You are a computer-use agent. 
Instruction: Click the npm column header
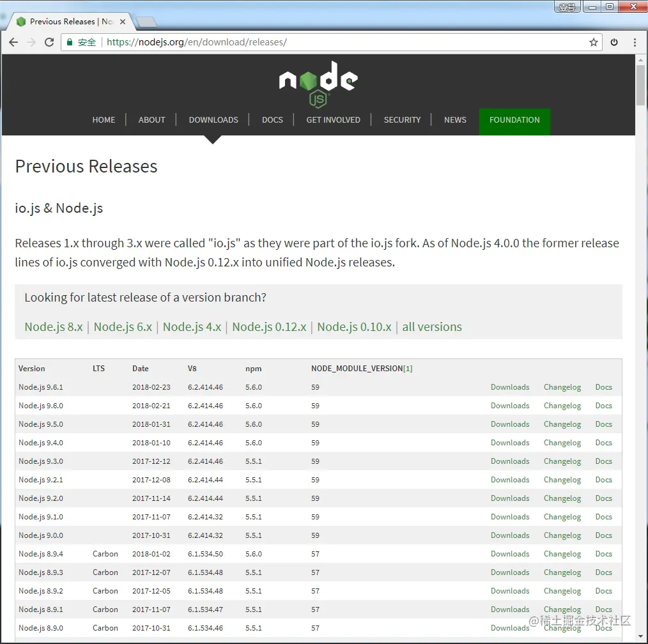[253, 369]
